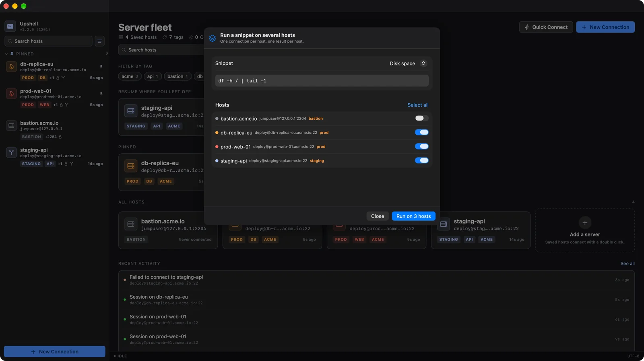This screenshot has height=361, width=644.
Task: Enable the bastion.acme.io host toggle
Action: point(422,118)
